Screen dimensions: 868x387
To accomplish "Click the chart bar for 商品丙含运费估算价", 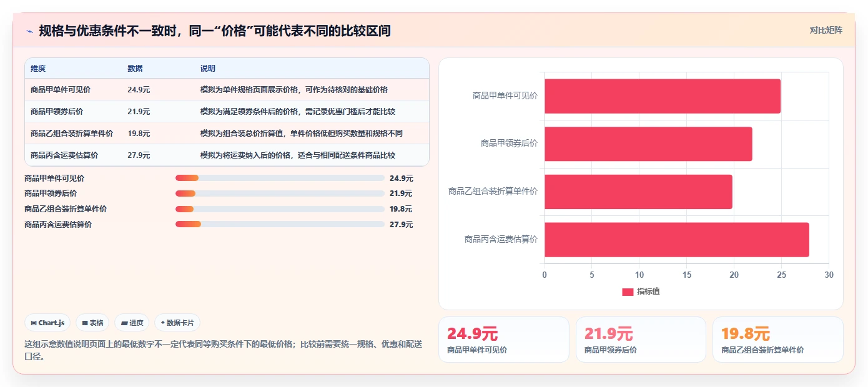I will [x=677, y=240].
